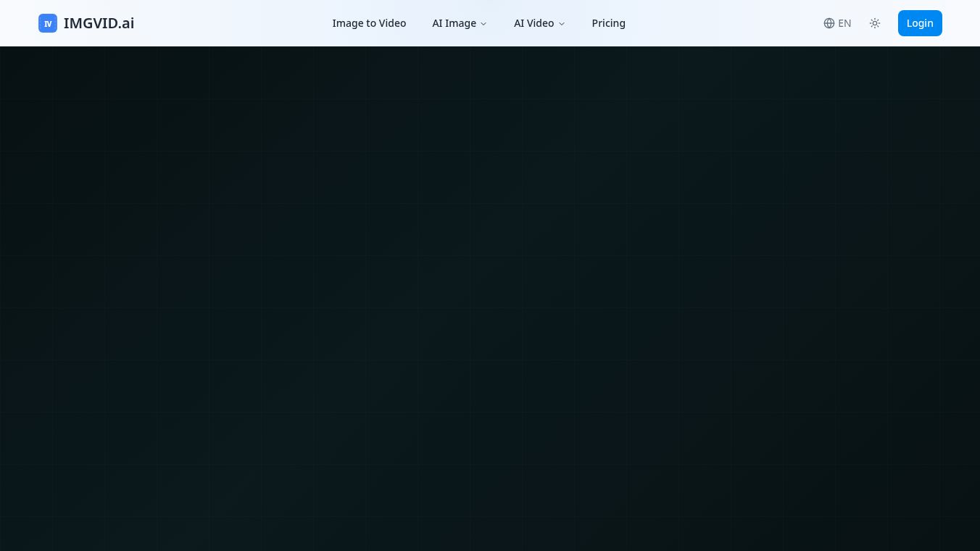Go to Image to Video page
This screenshot has height=551, width=980.
[369, 23]
